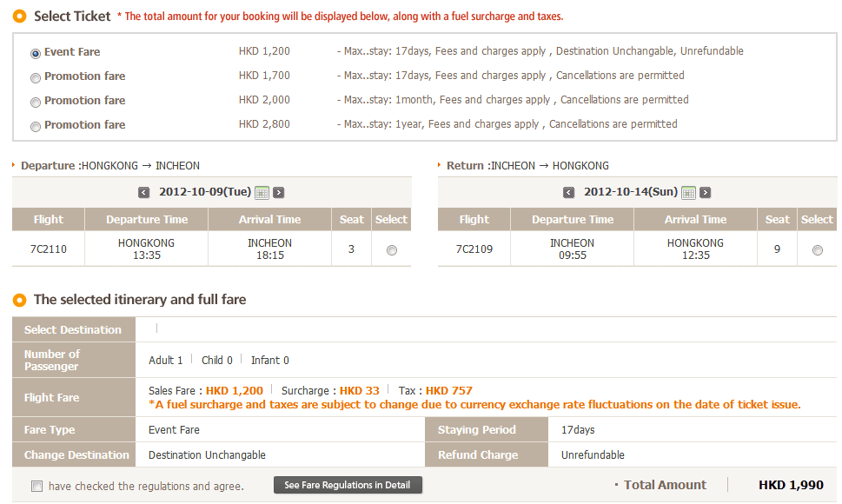
Task: Click the Event Fare label text
Action: tap(72, 52)
